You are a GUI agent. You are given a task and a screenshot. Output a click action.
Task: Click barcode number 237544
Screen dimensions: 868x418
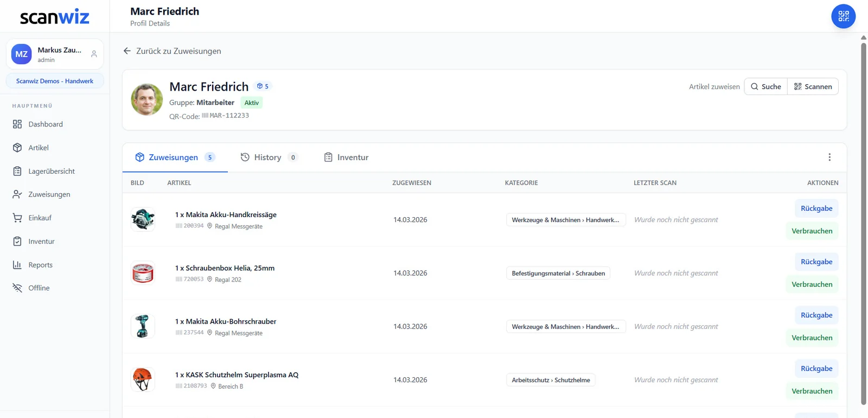(x=193, y=333)
